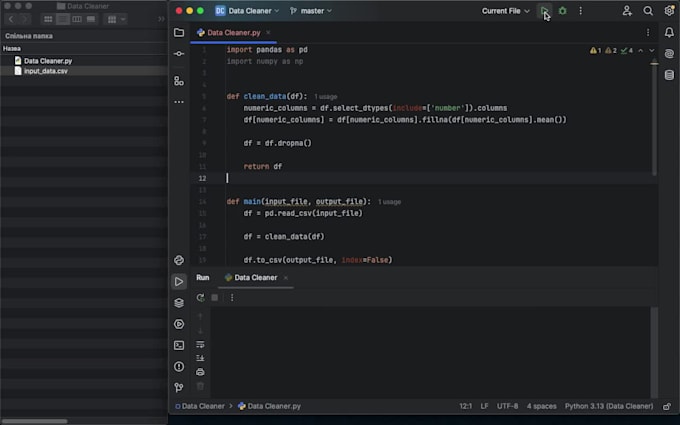
Task: Go up the stack trace arrow
Action: 200,317
